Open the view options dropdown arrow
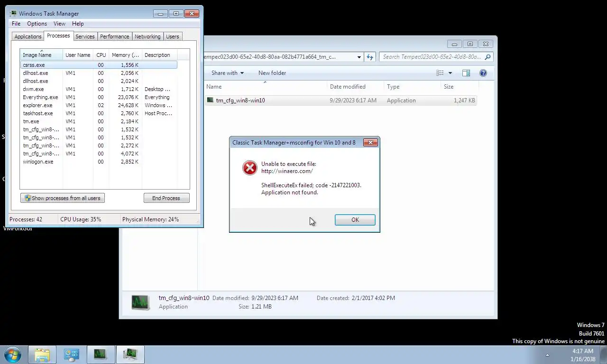The image size is (607, 364). pyautogui.click(x=450, y=73)
